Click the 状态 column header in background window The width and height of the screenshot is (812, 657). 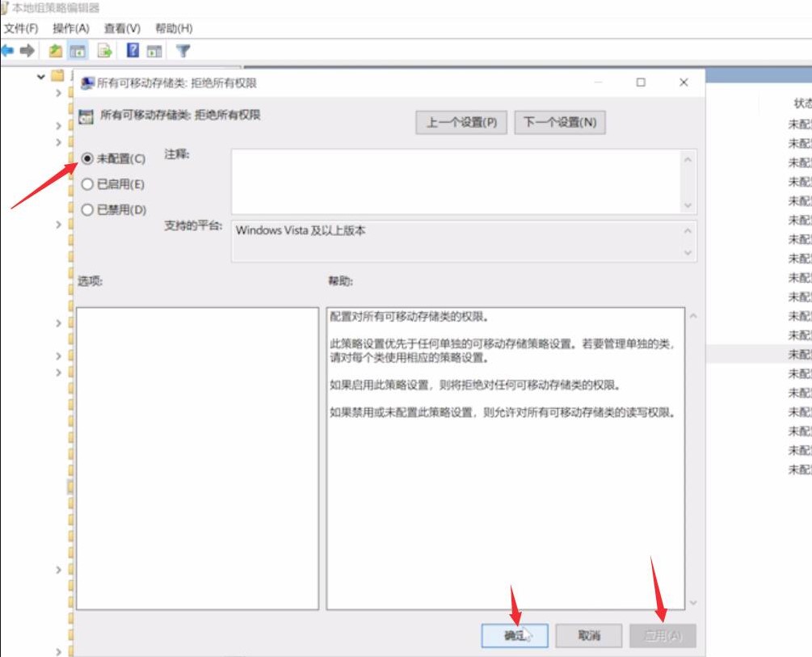tap(801, 103)
